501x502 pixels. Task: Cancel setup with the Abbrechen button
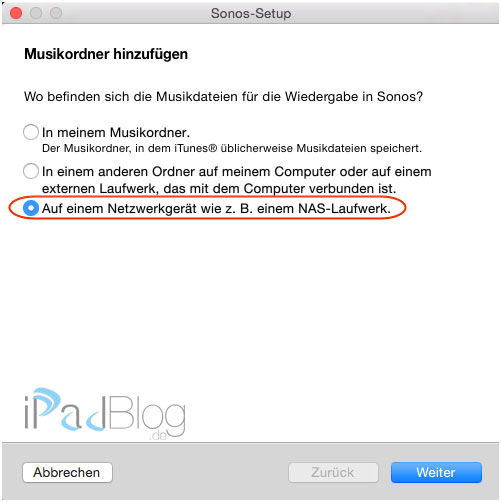[67, 472]
